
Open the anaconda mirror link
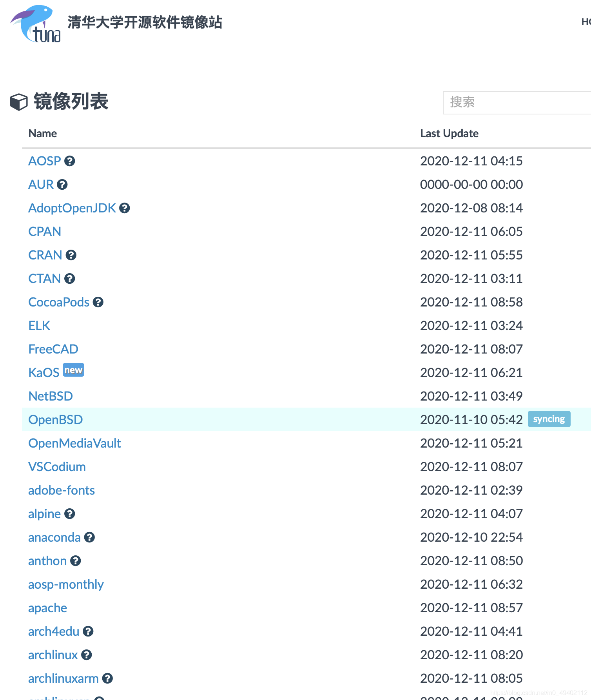click(54, 537)
